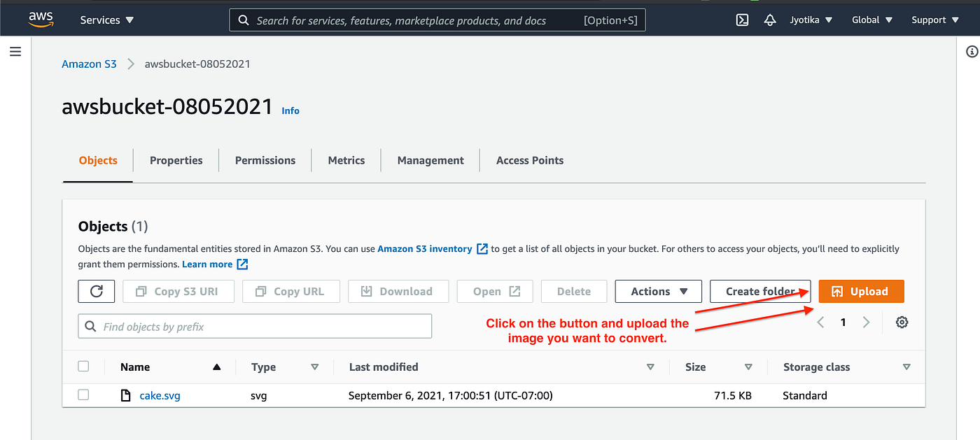Select all objects via header checkbox
This screenshot has height=440, width=980.
[83, 365]
